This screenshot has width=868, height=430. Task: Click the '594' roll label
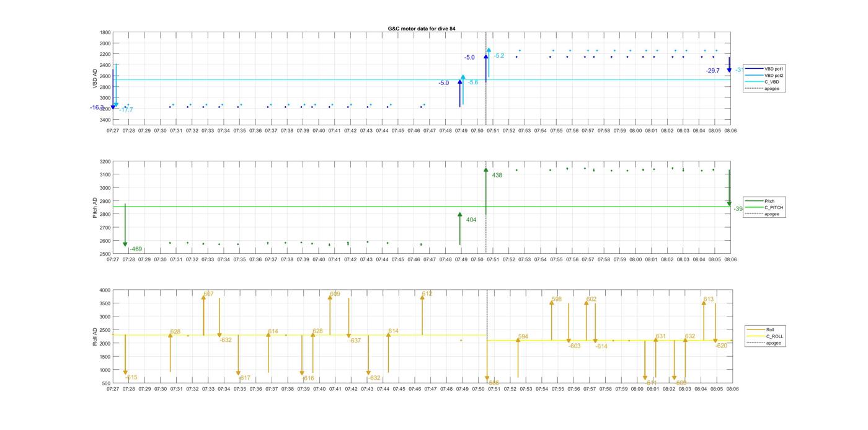pyautogui.click(x=523, y=337)
